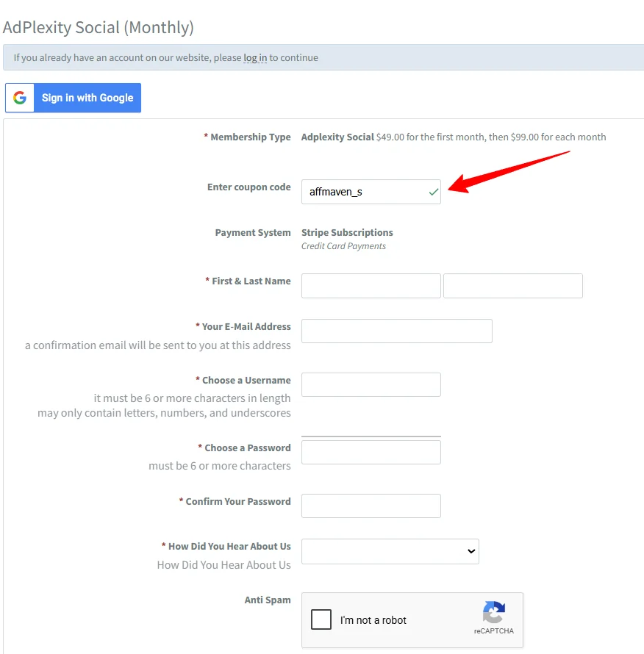This screenshot has height=654, width=644.
Task: Click the "Enter coupon code" label
Action: 248,187
